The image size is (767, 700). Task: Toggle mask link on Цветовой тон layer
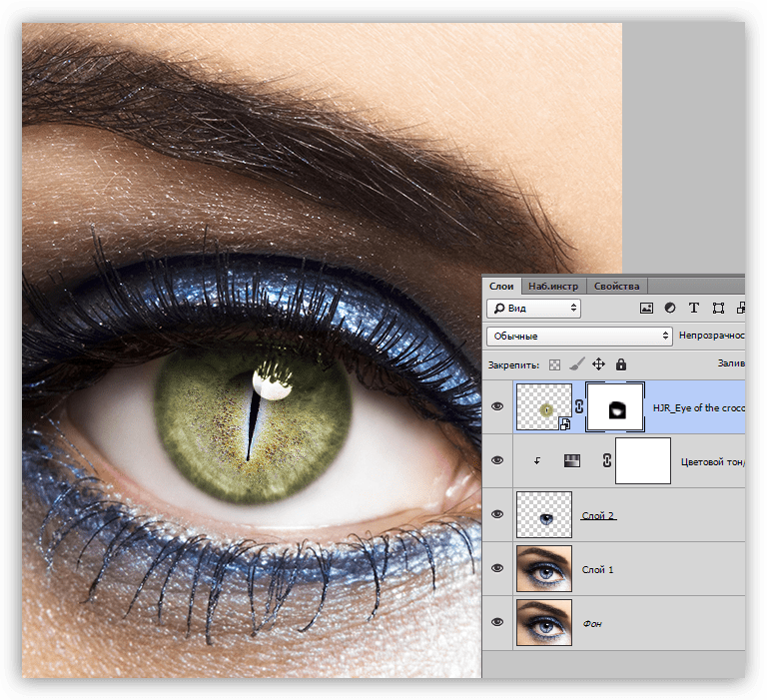tap(607, 460)
